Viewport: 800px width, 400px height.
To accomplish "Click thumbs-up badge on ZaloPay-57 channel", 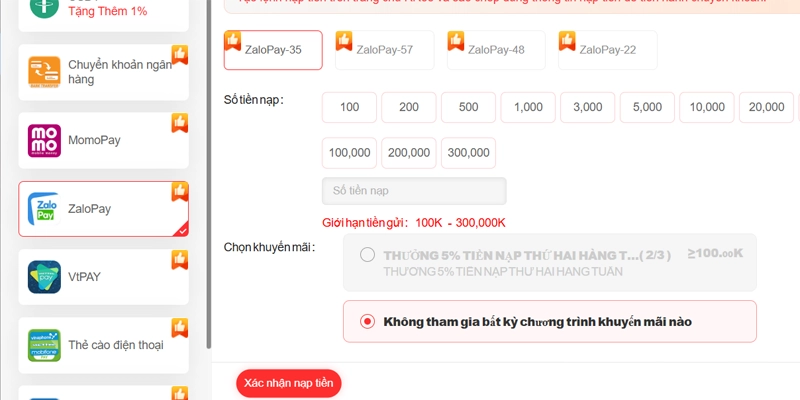I will 344,41.
